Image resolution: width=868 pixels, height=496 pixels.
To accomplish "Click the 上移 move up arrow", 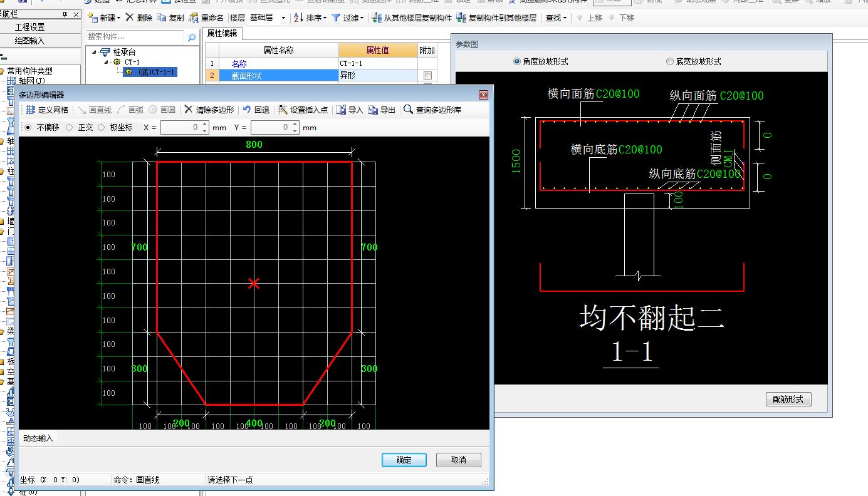I will click(579, 18).
